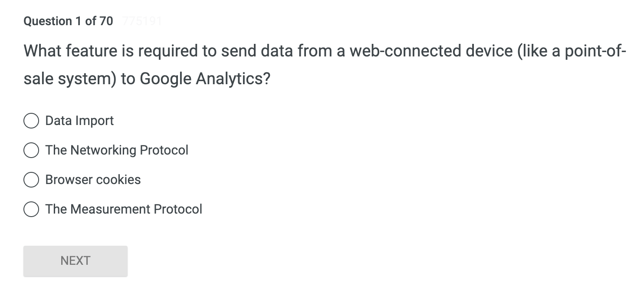The width and height of the screenshot is (644, 303).
Task: Click the NEXT button
Action: 76,261
